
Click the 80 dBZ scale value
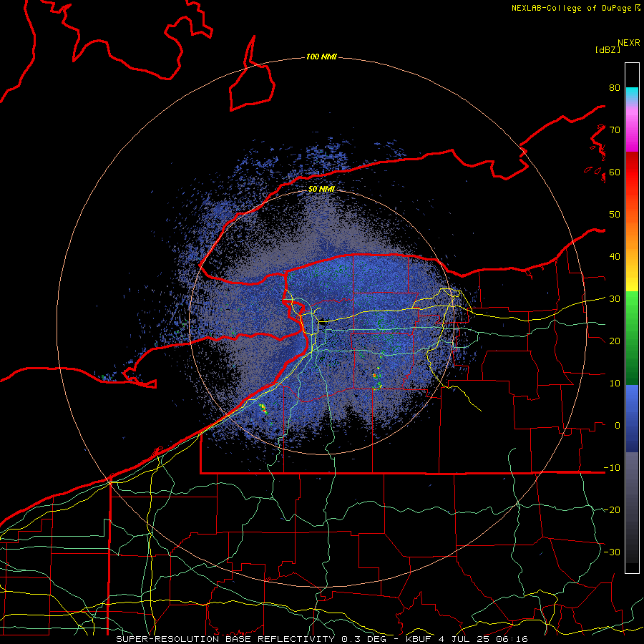pyautogui.click(x=615, y=88)
